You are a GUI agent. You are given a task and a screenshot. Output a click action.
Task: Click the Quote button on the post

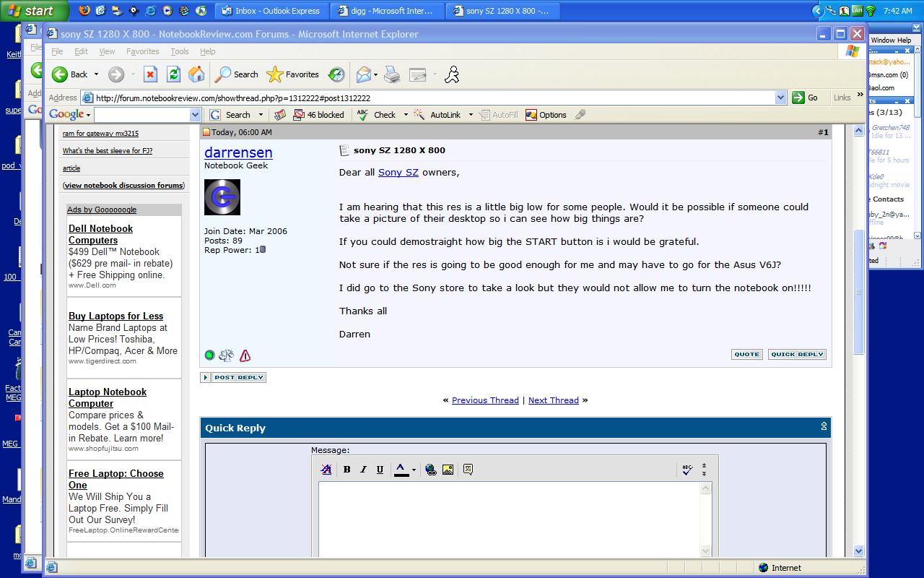point(746,354)
